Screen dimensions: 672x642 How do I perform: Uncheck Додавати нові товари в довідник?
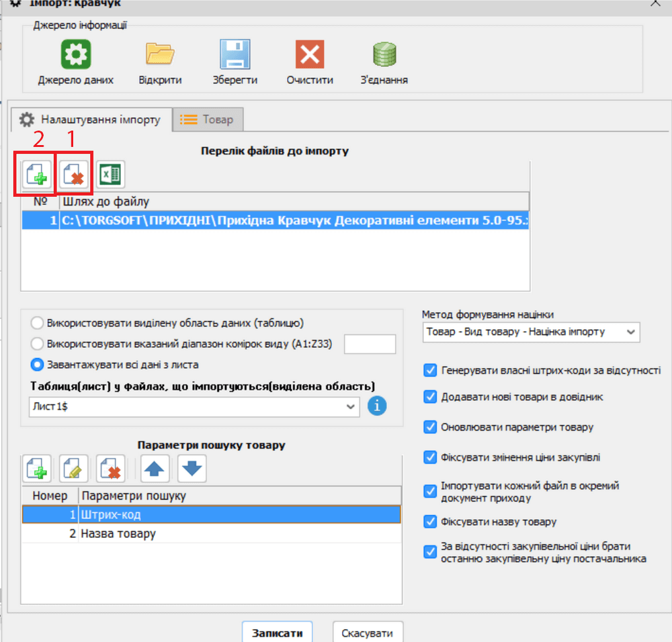point(431,397)
